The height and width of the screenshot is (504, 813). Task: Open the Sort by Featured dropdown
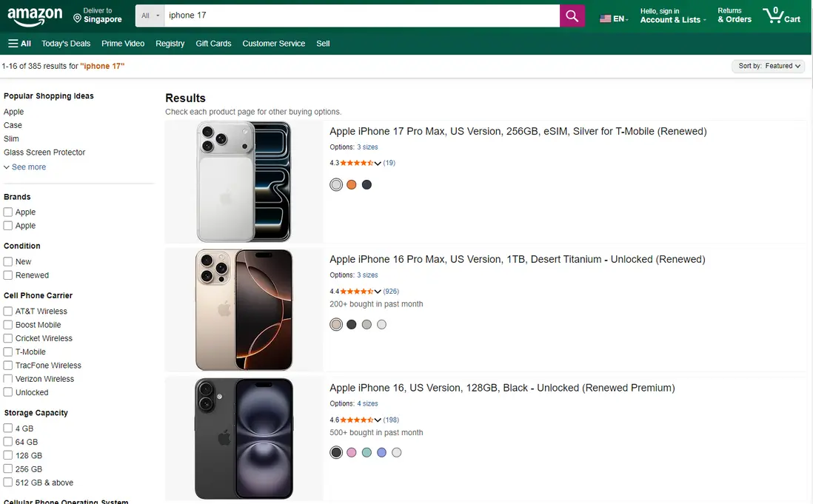pos(769,66)
